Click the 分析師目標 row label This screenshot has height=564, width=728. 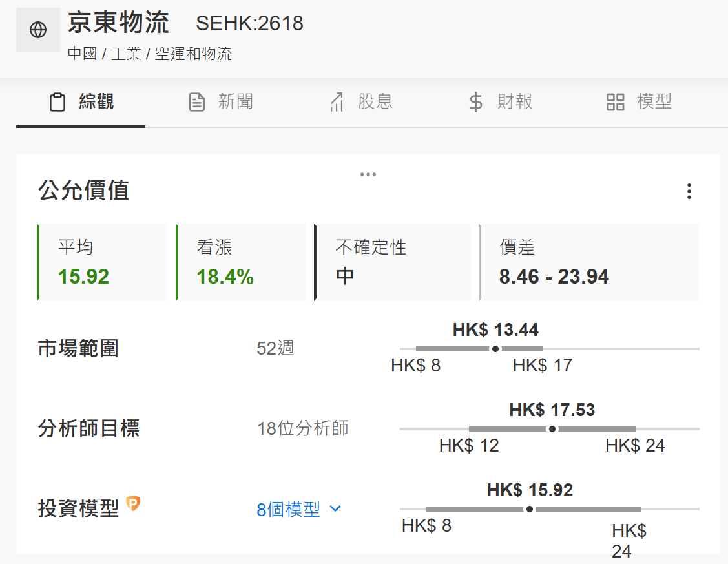pyautogui.click(x=88, y=428)
